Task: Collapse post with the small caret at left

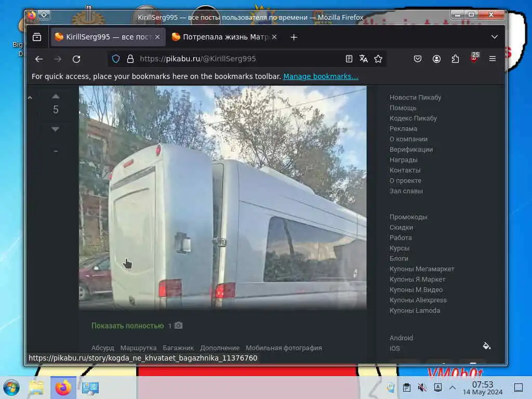Action: [x=30, y=98]
